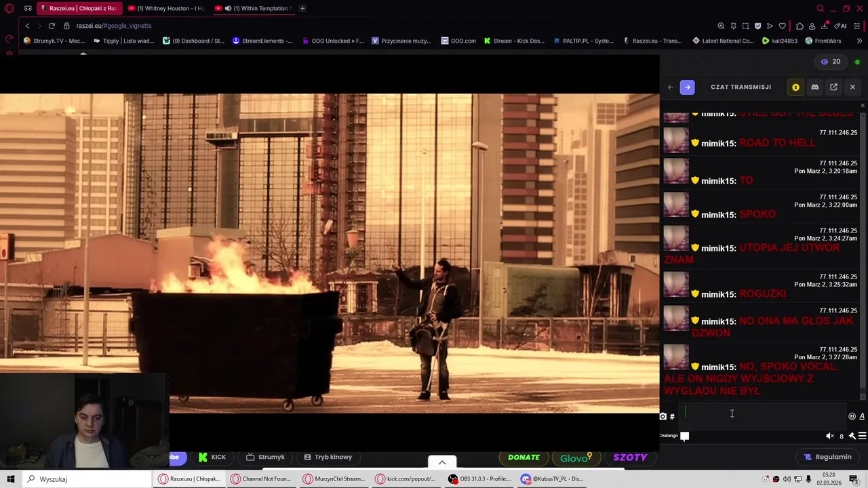The image size is (868, 488).
Task: Open Strumyk.TV bookmark
Action: [x=54, y=41]
